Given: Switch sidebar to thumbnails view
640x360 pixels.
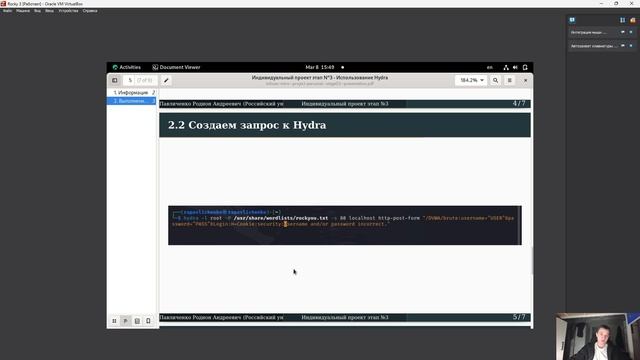Looking at the screenshot, I should pos(114,321).
